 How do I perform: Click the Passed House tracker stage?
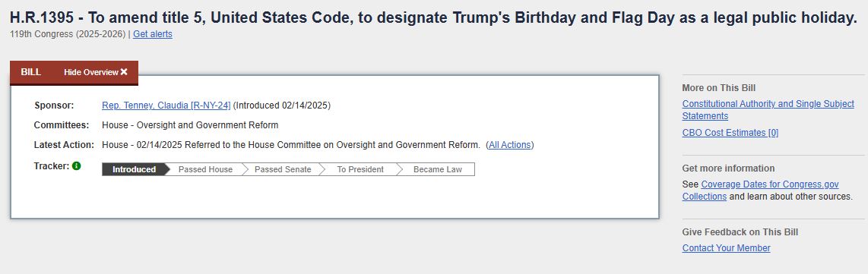pyautogui.click(x=205, y=169)
